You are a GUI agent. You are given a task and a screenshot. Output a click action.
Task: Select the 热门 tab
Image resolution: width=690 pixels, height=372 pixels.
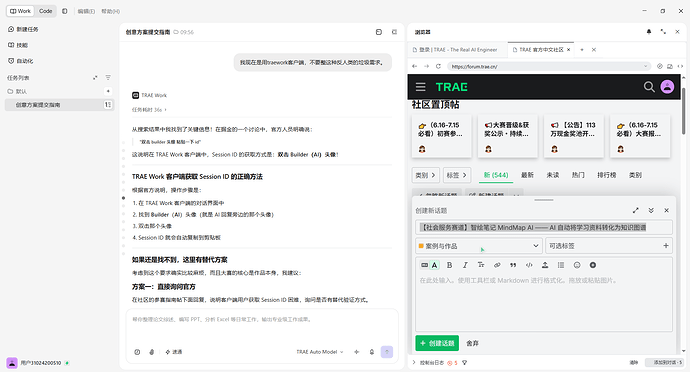pos(578,175)
